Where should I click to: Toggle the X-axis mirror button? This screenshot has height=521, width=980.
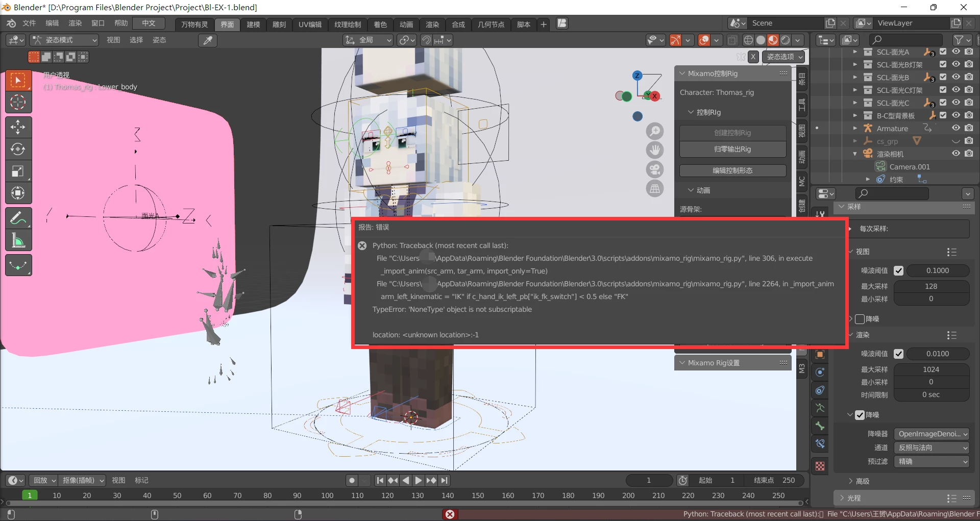click(x=753, y=57)
